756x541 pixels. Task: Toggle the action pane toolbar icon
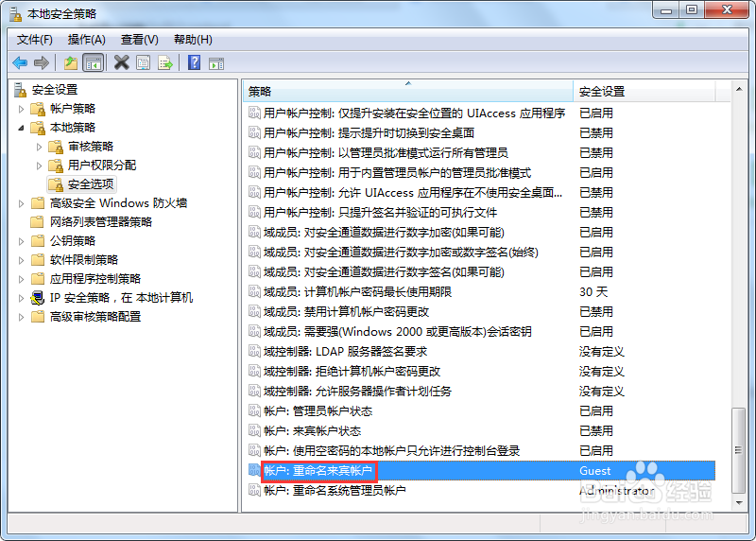[216, 63]
